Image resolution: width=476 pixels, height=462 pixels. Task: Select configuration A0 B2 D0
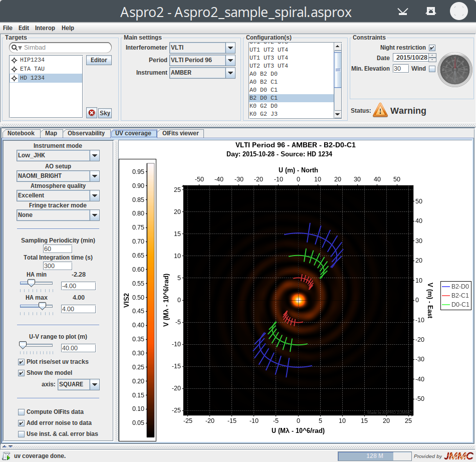291,74
